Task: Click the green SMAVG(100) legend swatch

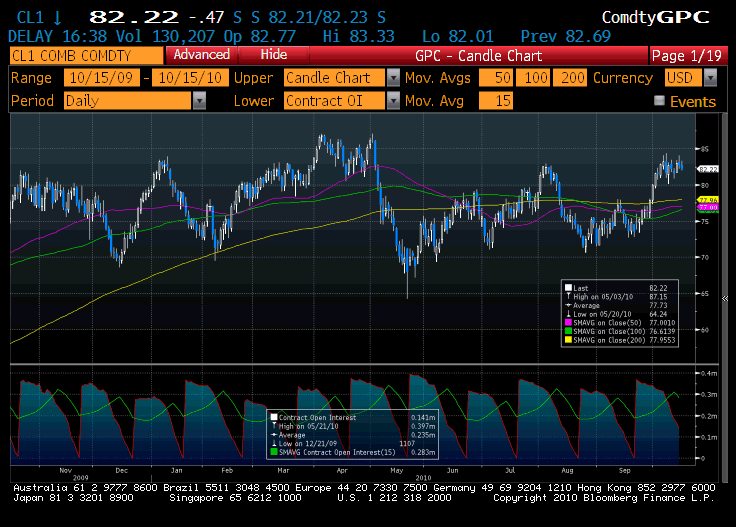Action: [568, 331]
